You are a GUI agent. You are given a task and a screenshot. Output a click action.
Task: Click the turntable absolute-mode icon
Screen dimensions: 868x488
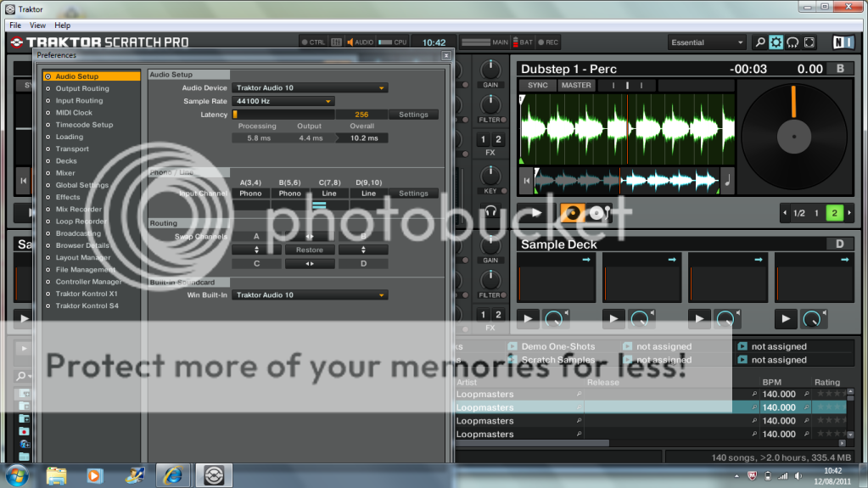[x=597, y=213]
